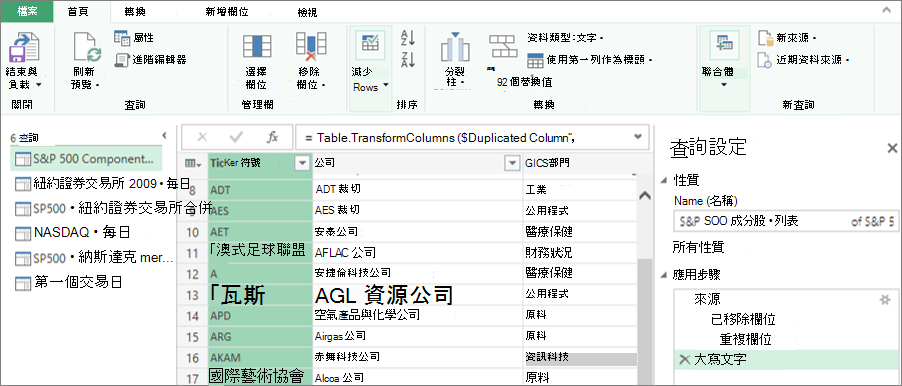Open the 進階編輯器 advanced editor

coord(151,59)
